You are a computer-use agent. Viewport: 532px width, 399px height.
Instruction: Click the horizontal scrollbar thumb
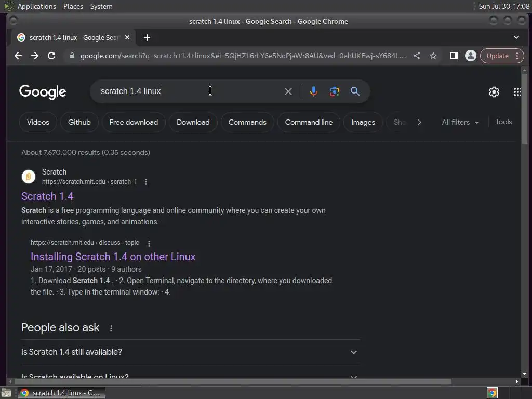coord(234,382)
